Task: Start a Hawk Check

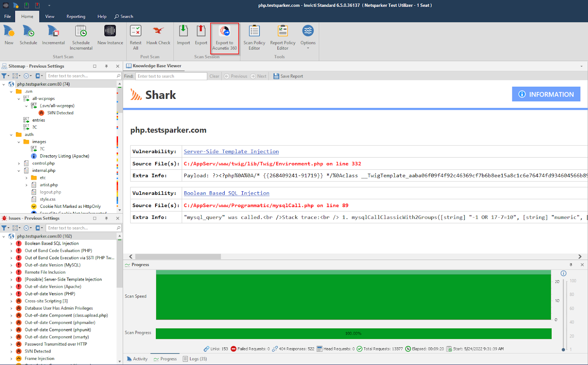Action: 158,35
